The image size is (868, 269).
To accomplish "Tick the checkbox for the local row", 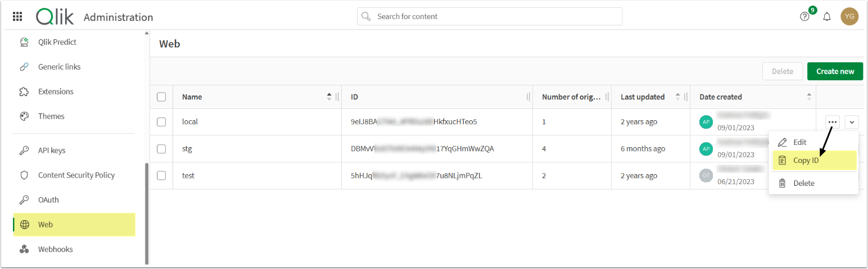I will (x=161, y=122).
